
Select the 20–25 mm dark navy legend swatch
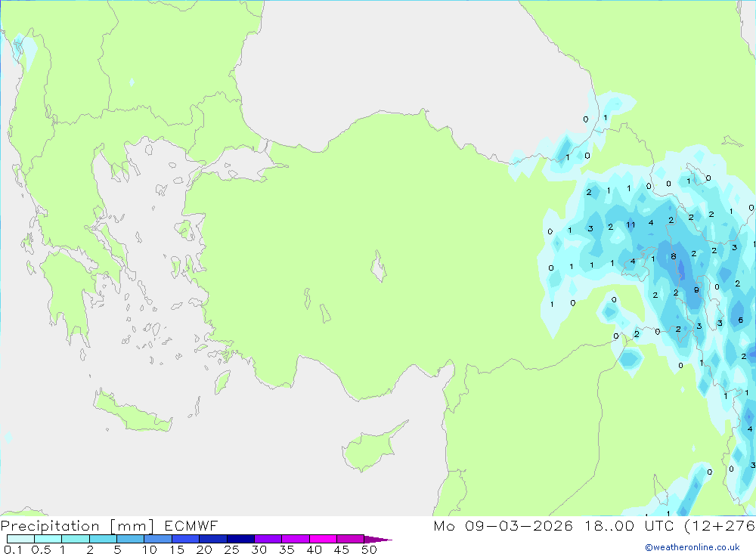(213, 539)
